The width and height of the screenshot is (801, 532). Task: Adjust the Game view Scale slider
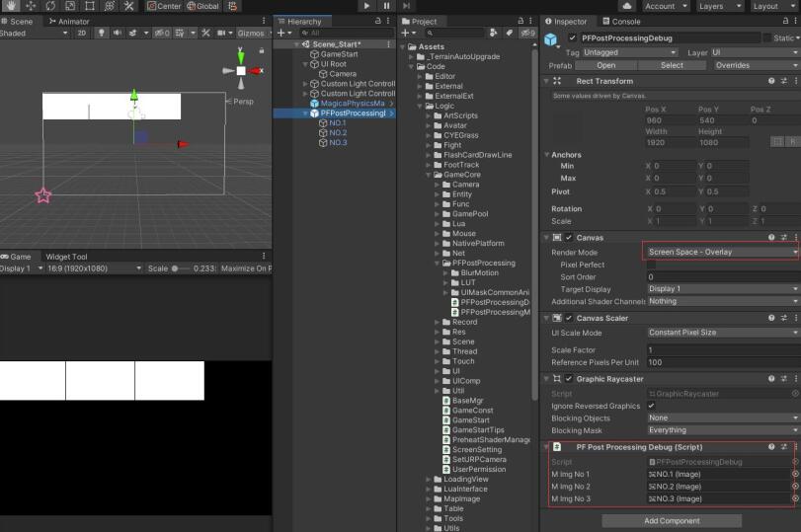(176, 268)
